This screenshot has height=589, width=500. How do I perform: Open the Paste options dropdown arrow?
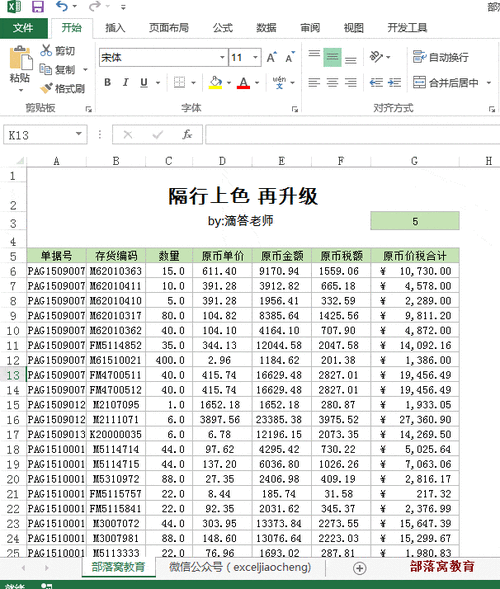click(x=20, y=90)
